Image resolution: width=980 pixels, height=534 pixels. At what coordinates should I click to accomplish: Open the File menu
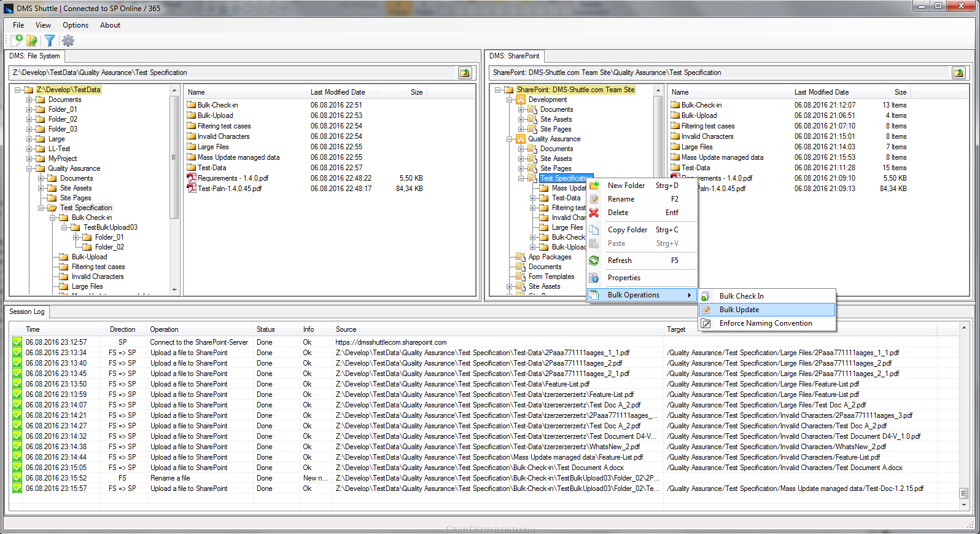click(18, 25)
